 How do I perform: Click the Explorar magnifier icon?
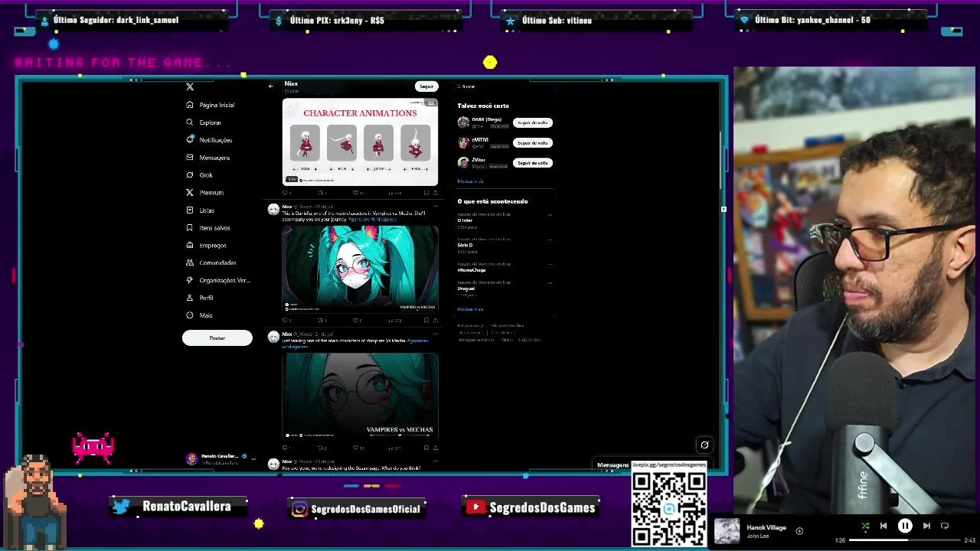(x=190, y=122)
